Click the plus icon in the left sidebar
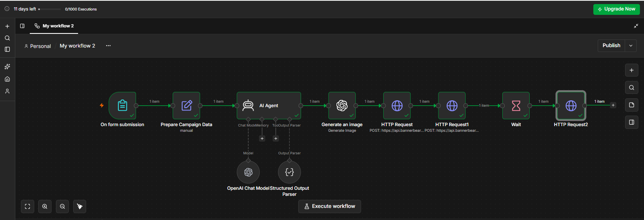Viewport: 644px width, 220px height. 7,26
